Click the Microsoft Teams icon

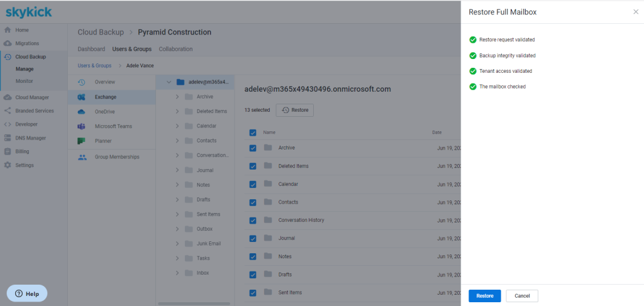point(81,126)
